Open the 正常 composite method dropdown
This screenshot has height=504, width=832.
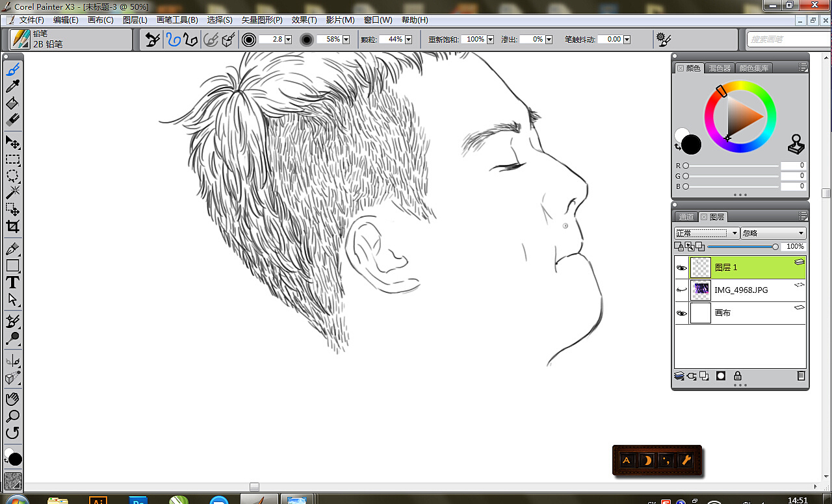pos(707,233)
